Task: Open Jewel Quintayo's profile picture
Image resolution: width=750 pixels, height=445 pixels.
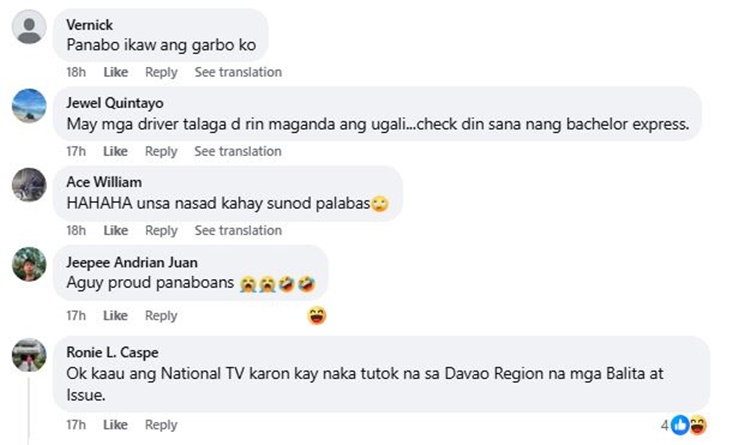Action: 29,106
